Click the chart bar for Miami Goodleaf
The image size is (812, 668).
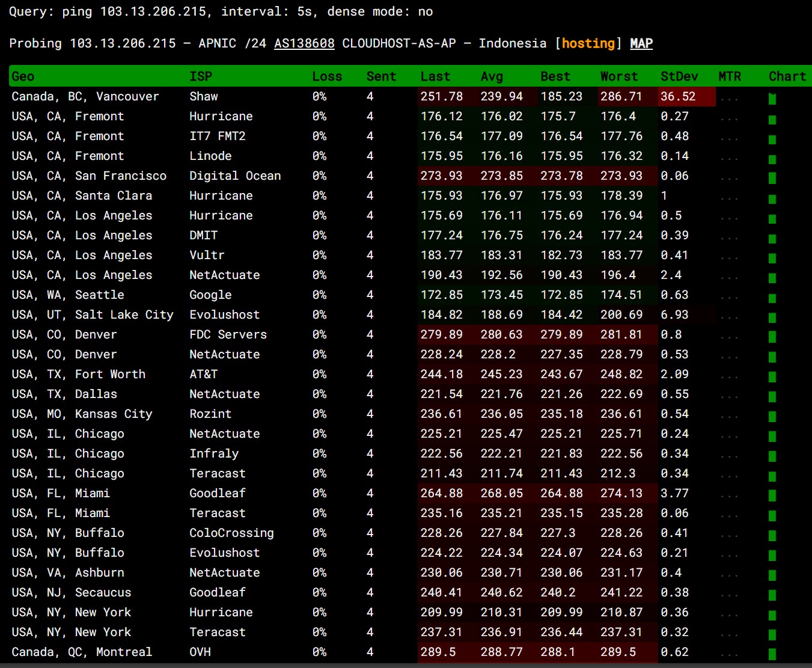(x=772, y=495)
